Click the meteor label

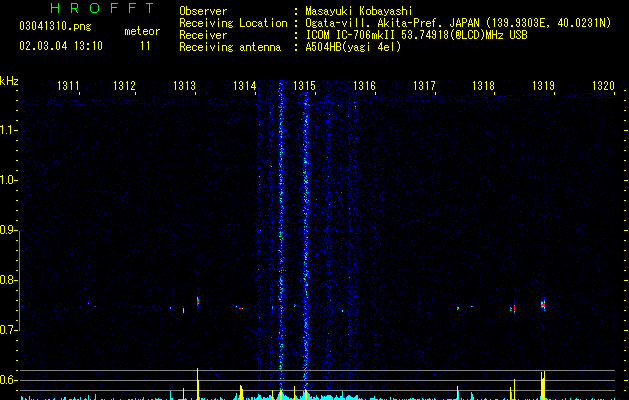pyautogui.click(x=142, y=31)
